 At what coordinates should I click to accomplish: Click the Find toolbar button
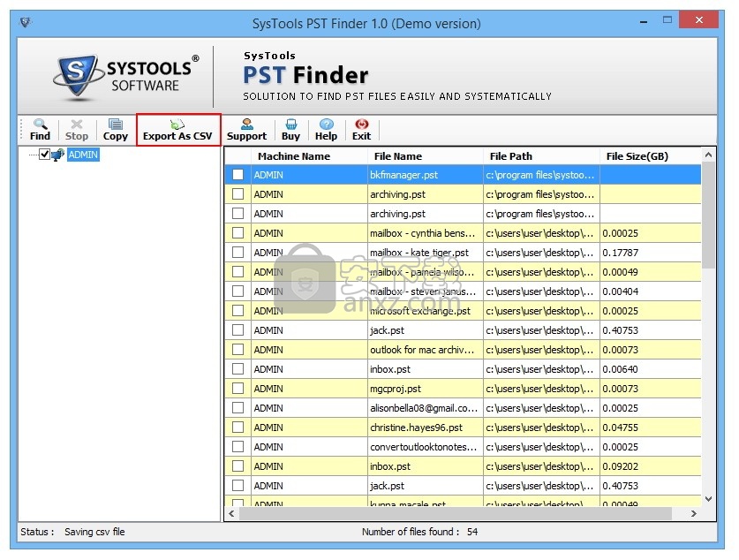[40, 130]
